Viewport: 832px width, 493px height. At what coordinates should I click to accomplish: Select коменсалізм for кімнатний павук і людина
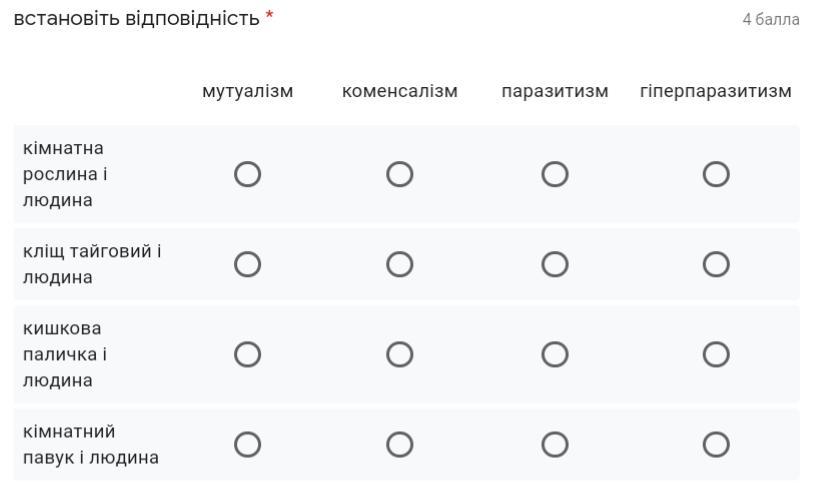click(400, 445)
